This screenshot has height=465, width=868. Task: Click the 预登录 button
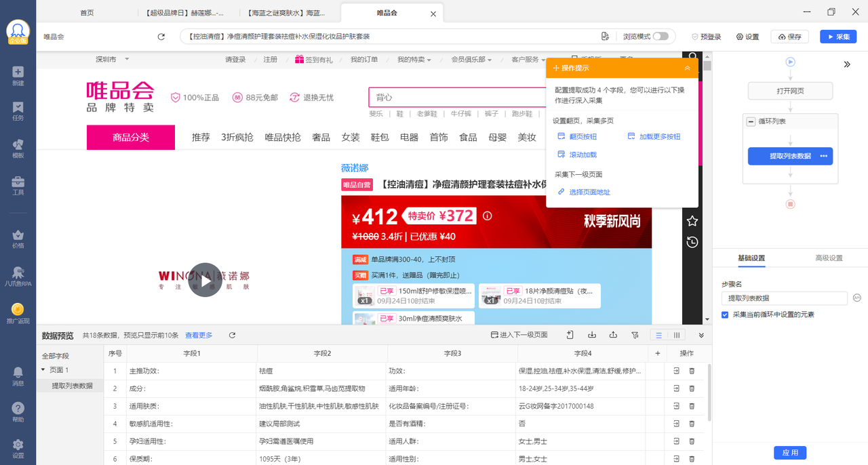[707, 37]
